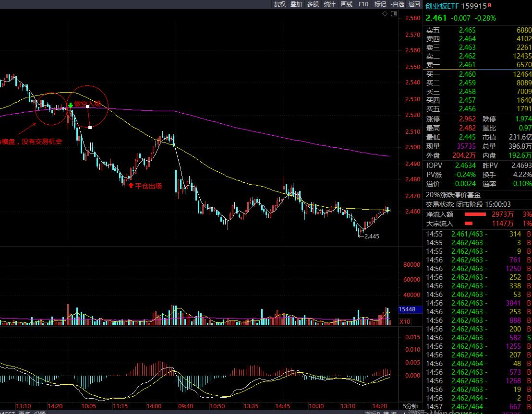The width and height of the screenshot is (532, 414).
Task: Select the 14:57 trade with volume 667
Action: 478,406
